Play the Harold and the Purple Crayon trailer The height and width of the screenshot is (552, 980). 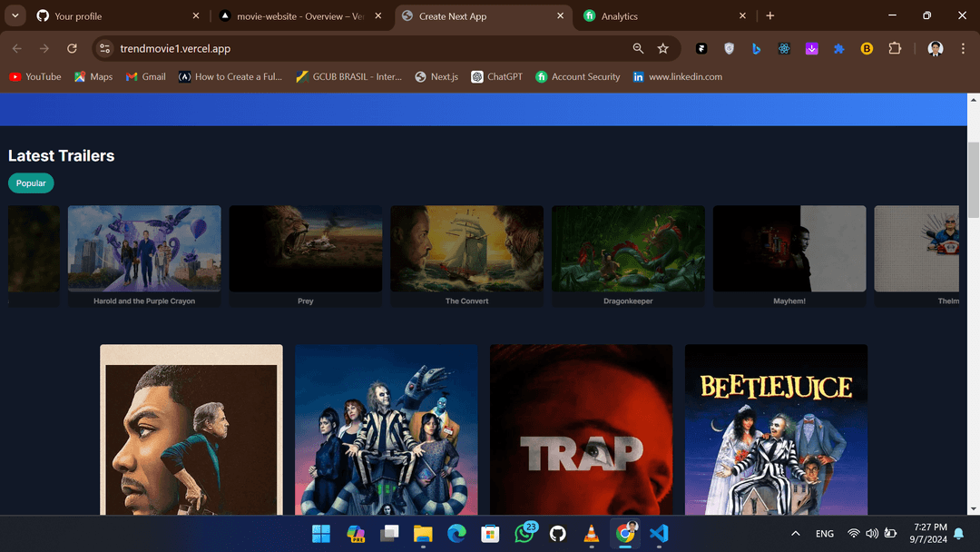(144, 249)
